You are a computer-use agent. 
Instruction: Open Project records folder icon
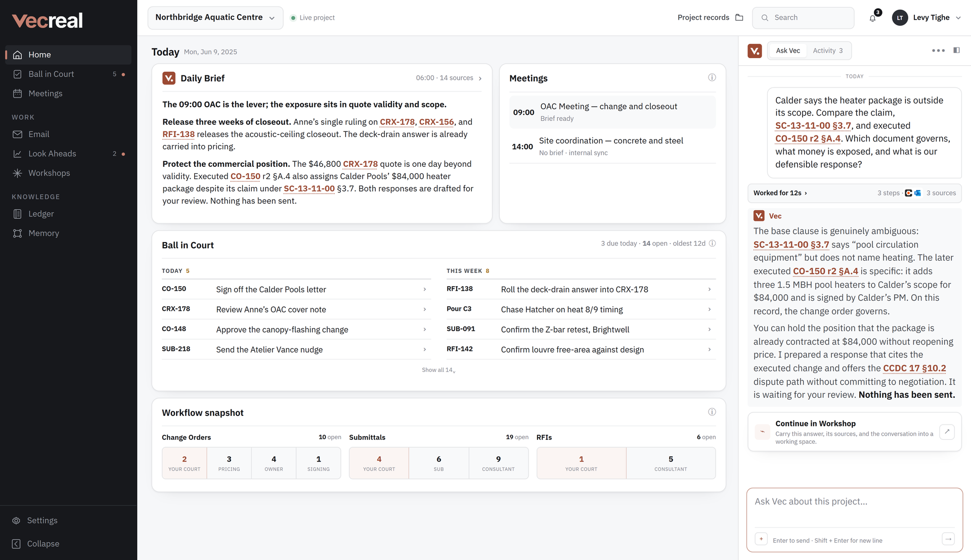pos(739,18)
